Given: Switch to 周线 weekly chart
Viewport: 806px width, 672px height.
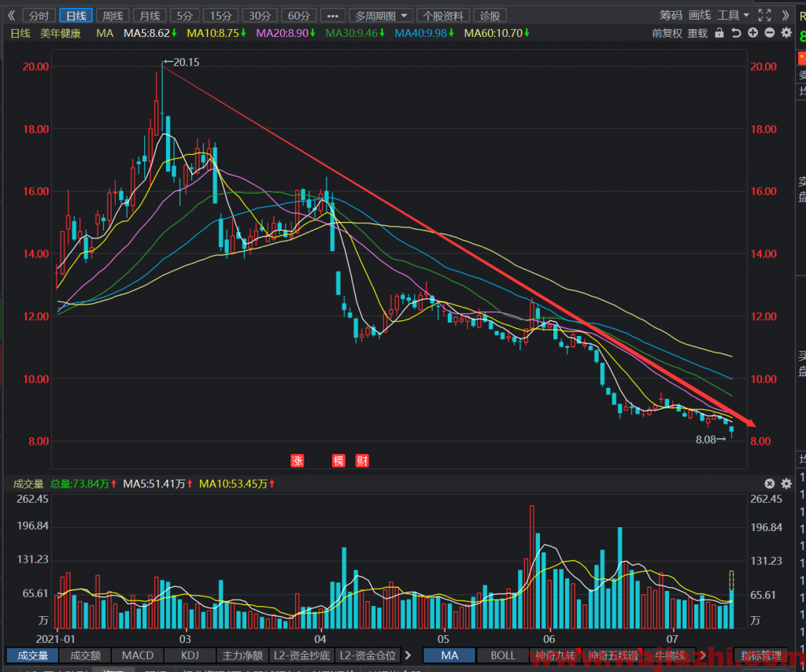Looking at the screenshot, I should tap(113, 16).
